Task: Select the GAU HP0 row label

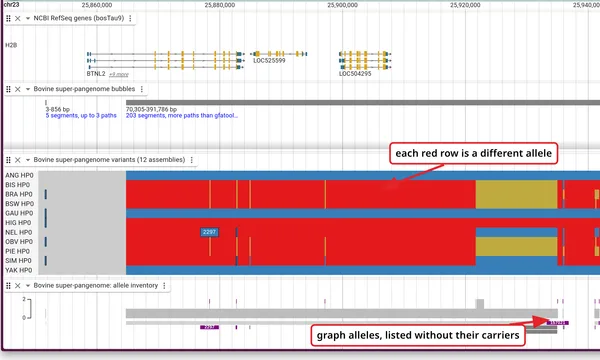Action: [19, 213]
